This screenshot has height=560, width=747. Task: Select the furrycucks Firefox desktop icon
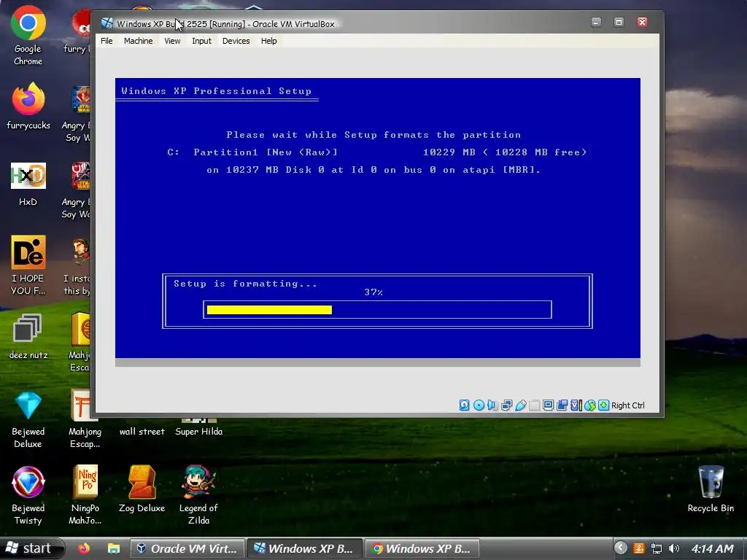point(28,106)
